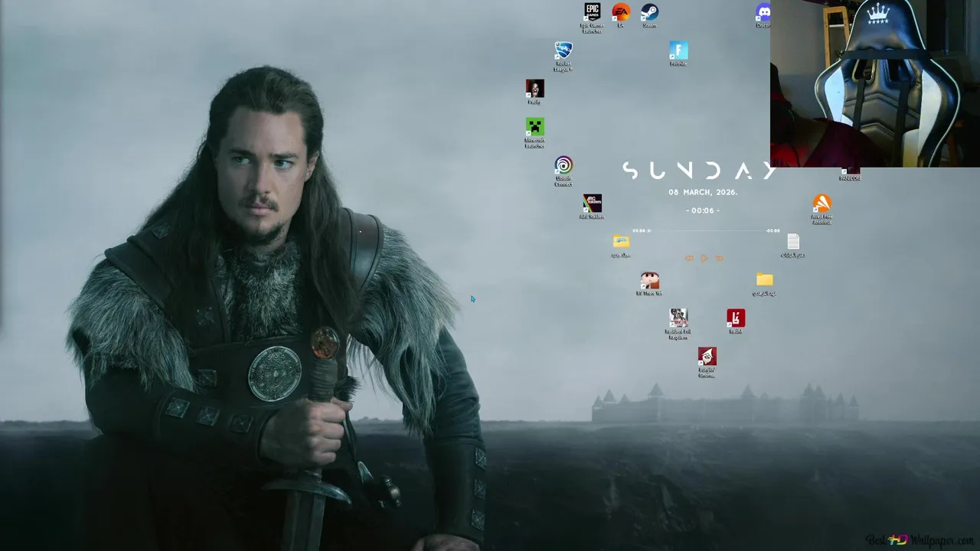The image size is (980, 551).
Task: Click the 00:06 clock widget
Action: coord(703,210)
